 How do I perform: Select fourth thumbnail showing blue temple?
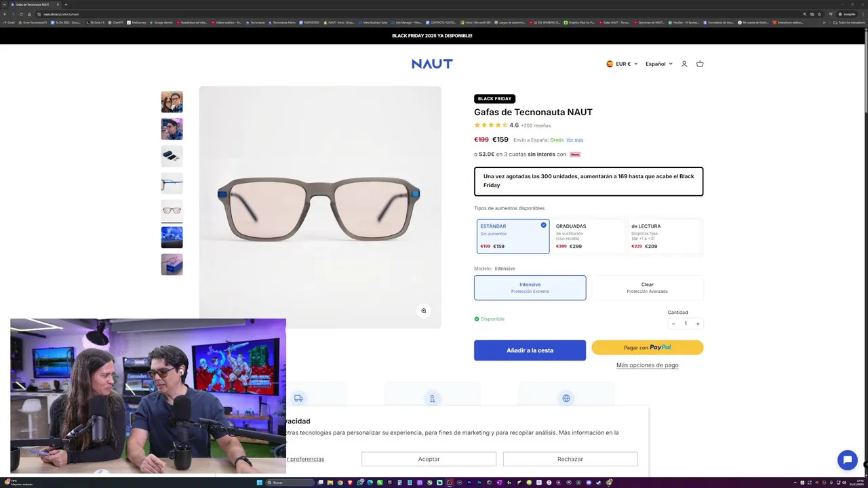[172, 183]
